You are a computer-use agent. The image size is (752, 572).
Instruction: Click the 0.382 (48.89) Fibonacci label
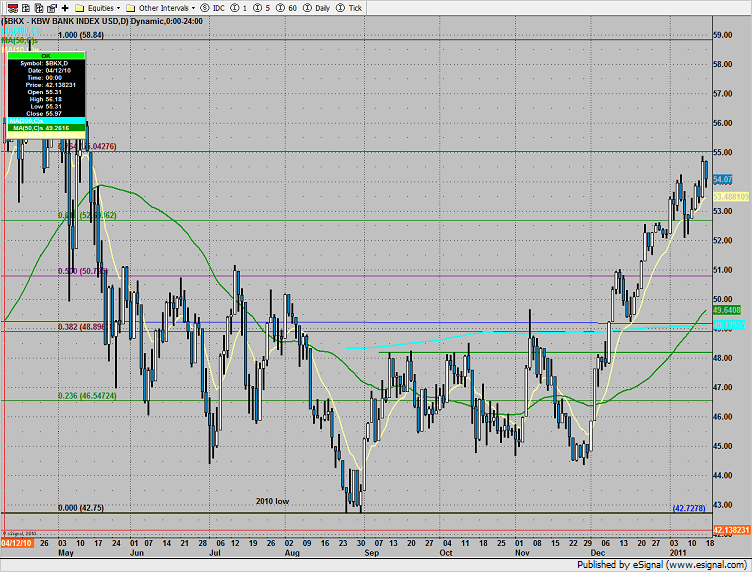pyautogui.click(x=82, y=327)
